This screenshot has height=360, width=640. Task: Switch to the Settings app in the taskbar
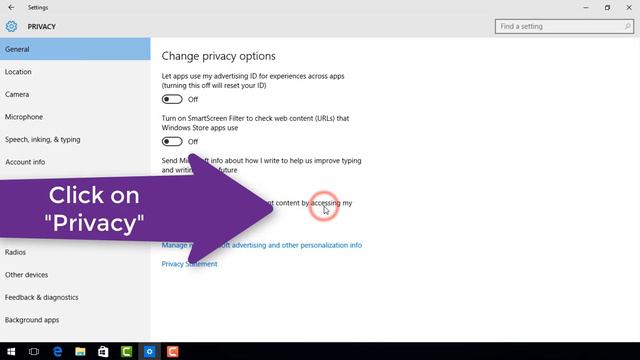(x=149, y=351)
